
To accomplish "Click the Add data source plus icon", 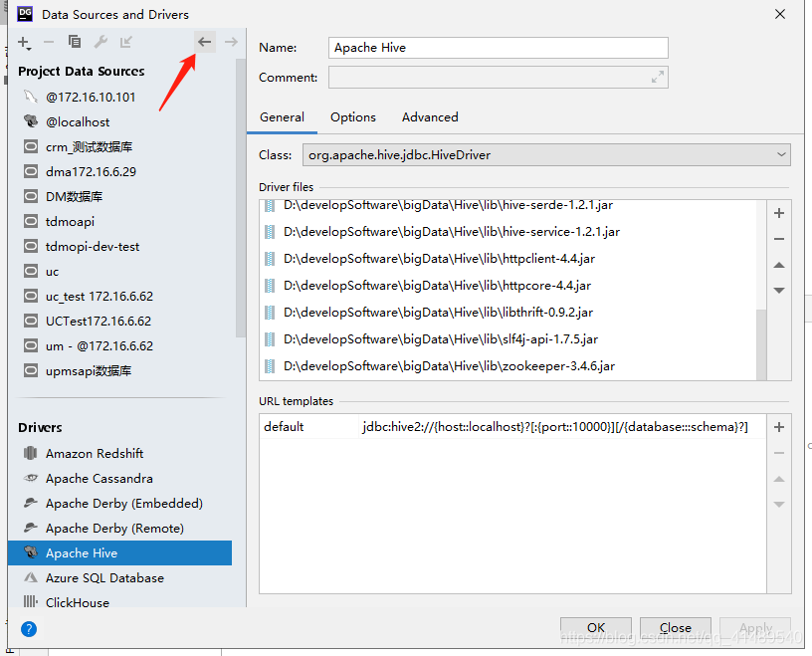I will [24, 43].
